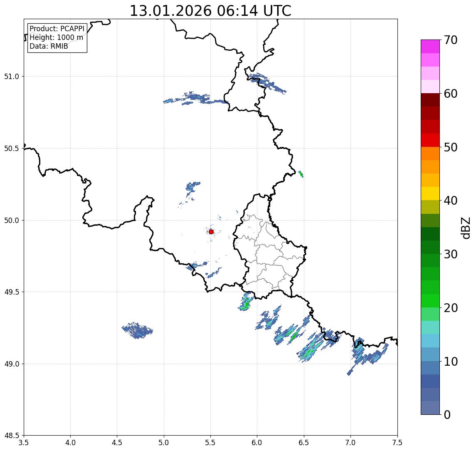Click the dark red colorbar segment below 60
The width and height of the screenshot is (476, 451).
[430, 100]
